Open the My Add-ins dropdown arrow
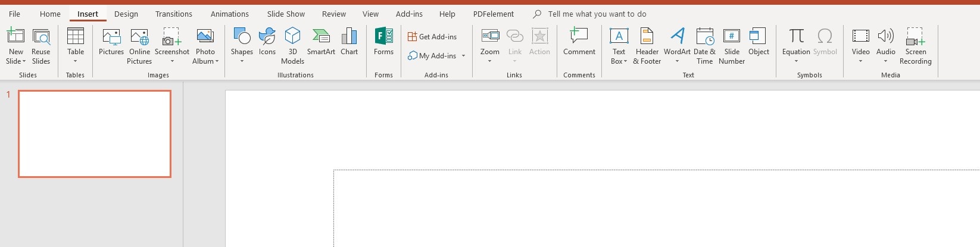Screen dimensions: 980x247 click(x=463, y=56)
